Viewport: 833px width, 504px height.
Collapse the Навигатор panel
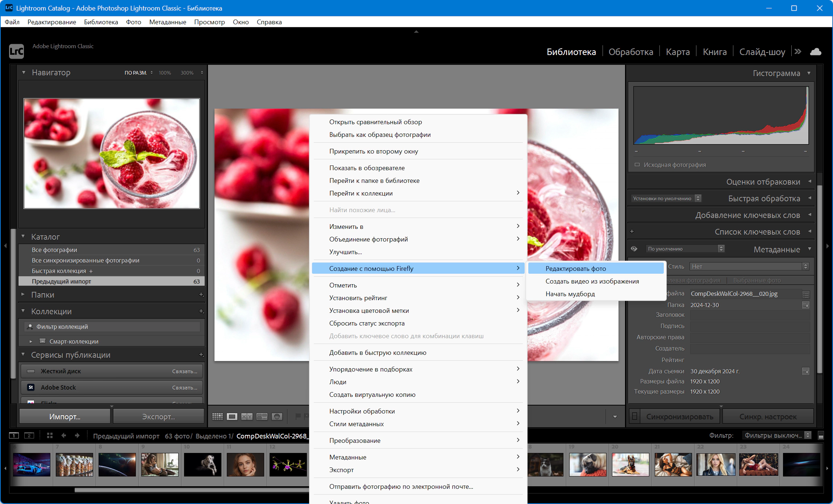coord(24,72)
